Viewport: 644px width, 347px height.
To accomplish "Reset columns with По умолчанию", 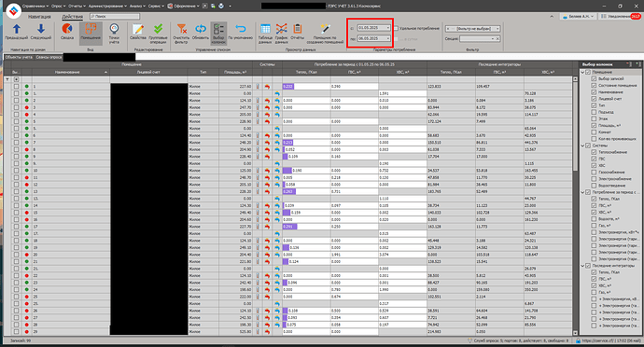I will click(240, 32).
